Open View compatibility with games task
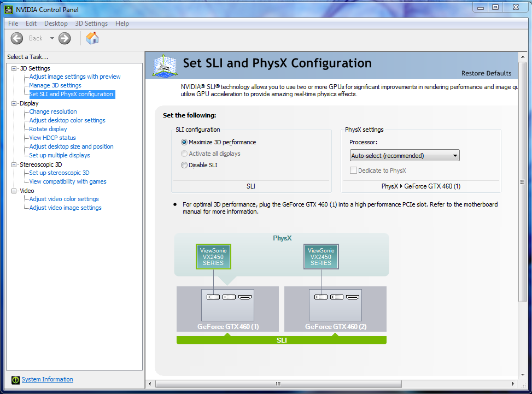Image resolution: width=532 pixels, height=394 pixels. (x=67, y=182)
